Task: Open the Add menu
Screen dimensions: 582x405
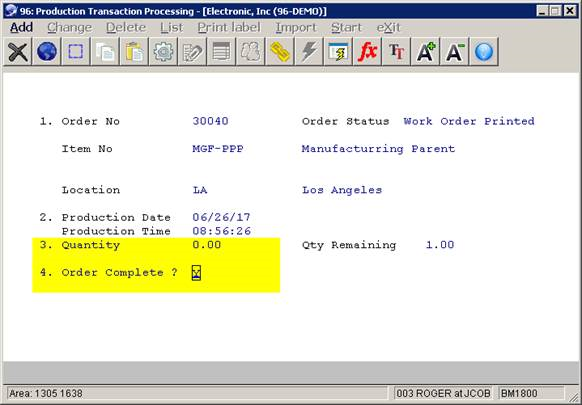Action: (22, 27)
